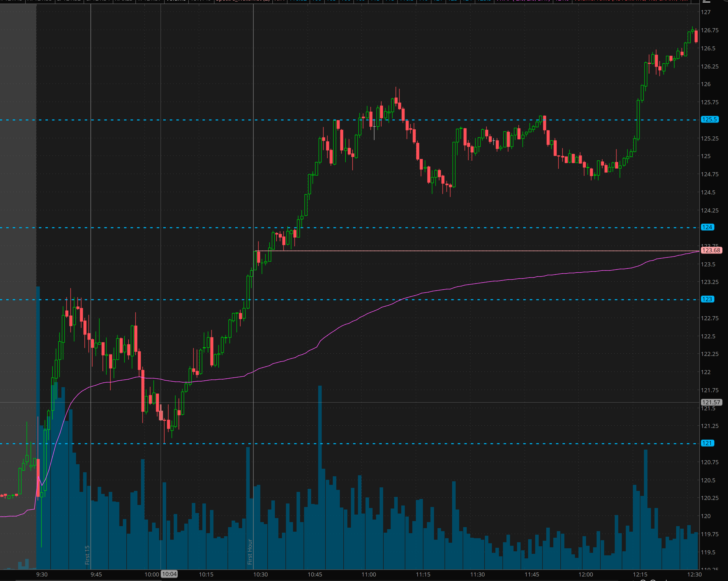Select the blue 121 price level tag
The width and height of the screenshot is (728, 581).
[x=707, y=443]
